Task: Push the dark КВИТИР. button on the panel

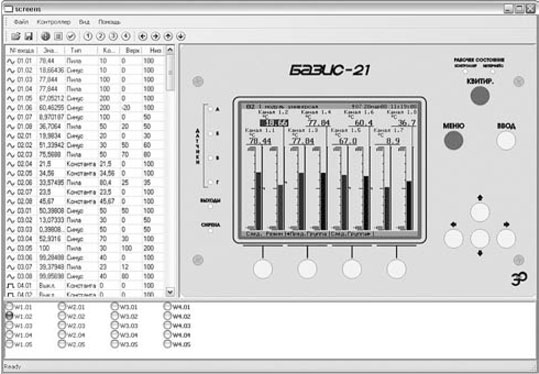Action: pyautogui.click(x=480, y=96)
